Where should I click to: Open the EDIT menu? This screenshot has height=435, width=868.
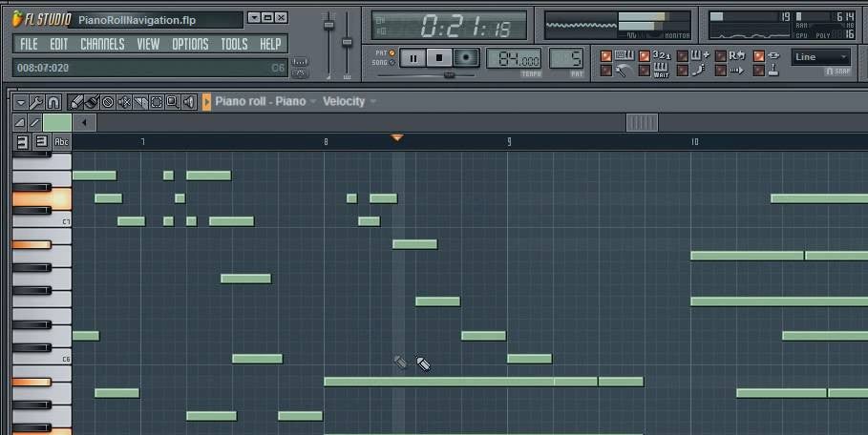pos(58,44)
